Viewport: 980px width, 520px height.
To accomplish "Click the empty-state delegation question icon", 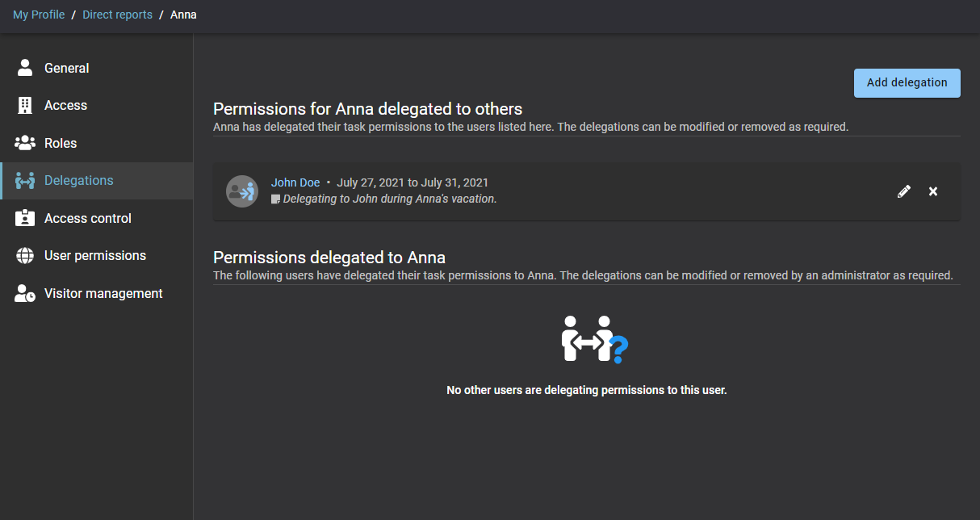I will tap(594, 339).
